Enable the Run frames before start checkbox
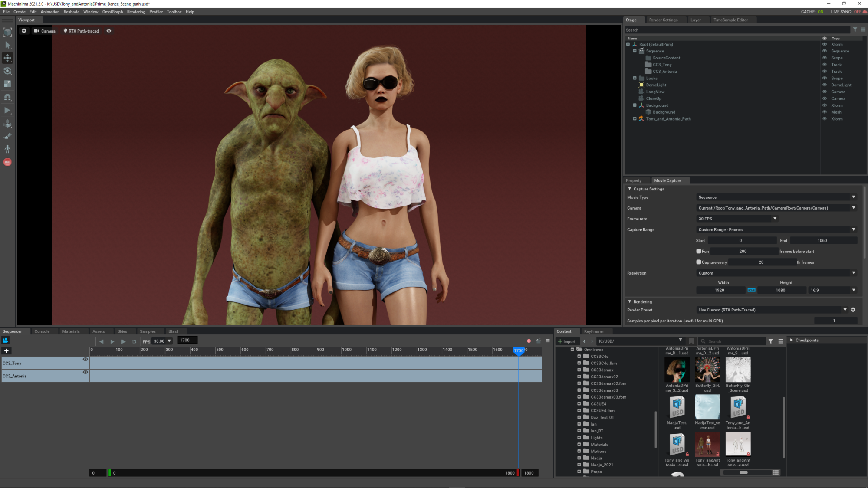Screen dimensions: 868x488 coord(699,251)
